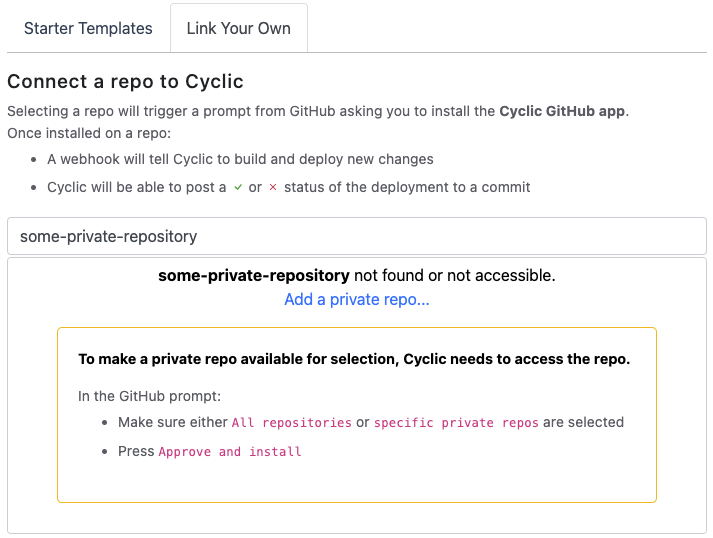This screenshot has height=538, width=713.
Task: Click the "not found or not accessible" text
Action: click(454, 275)
